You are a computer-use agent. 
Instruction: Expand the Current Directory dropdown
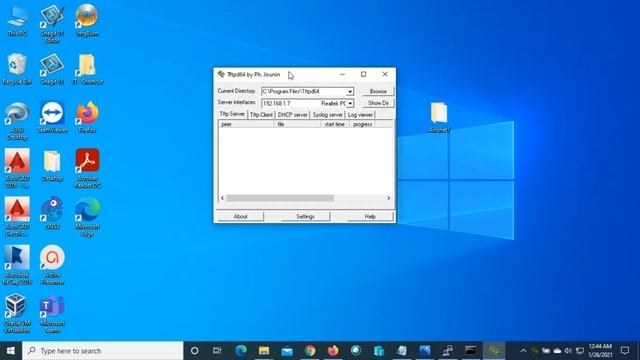(x=350, y=92)
